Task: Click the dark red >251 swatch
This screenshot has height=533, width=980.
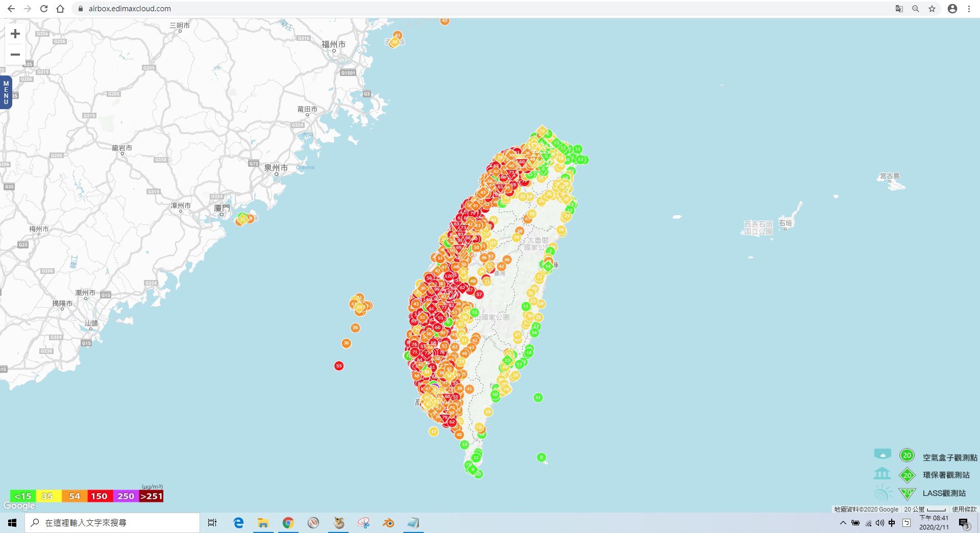Action: click(151, 496)
